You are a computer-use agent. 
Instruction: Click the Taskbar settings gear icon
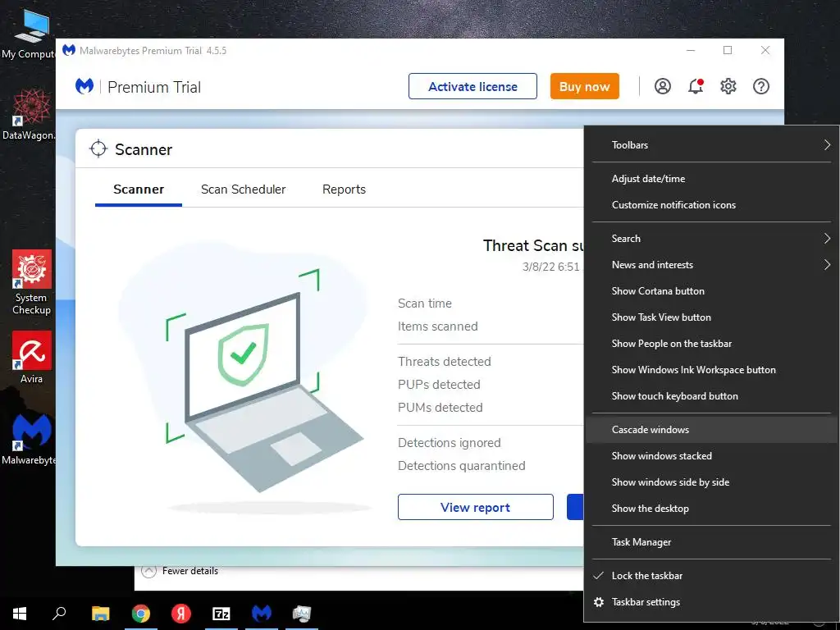[599, 601]
